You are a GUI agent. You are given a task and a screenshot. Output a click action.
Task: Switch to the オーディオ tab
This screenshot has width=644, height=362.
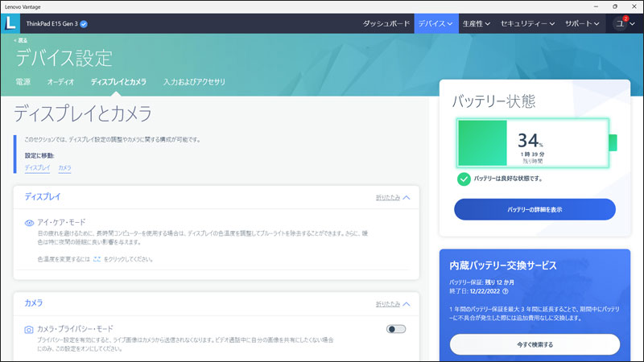[60, 82]
